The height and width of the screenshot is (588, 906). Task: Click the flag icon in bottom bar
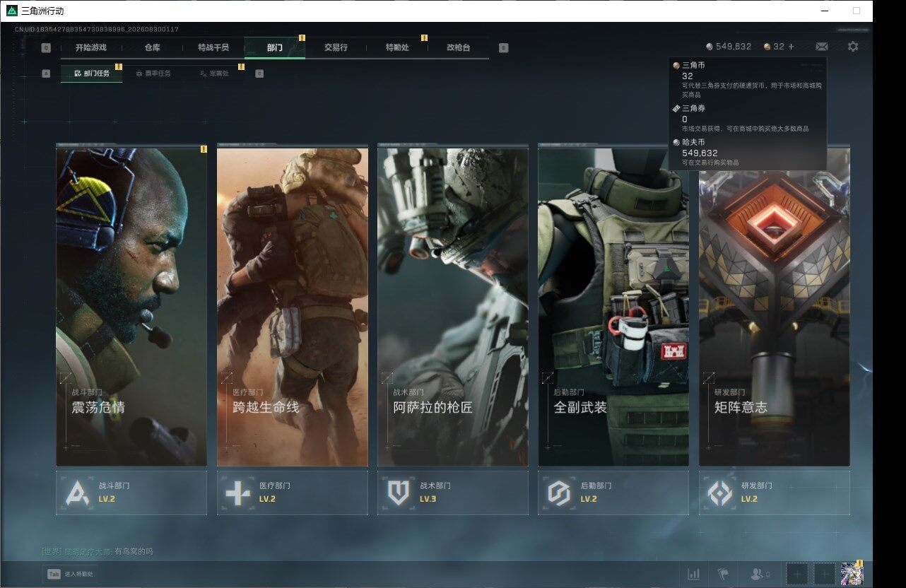click(723, 574)
